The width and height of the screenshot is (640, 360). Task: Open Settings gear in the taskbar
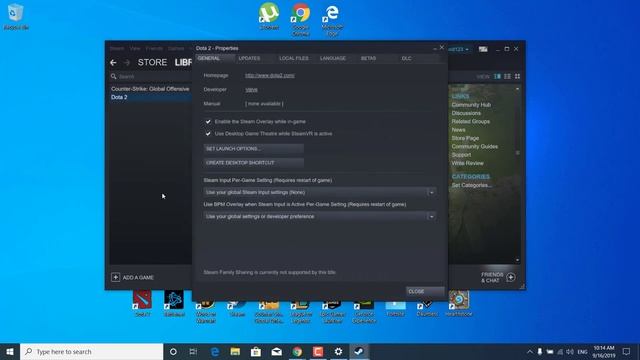(338, 351)
